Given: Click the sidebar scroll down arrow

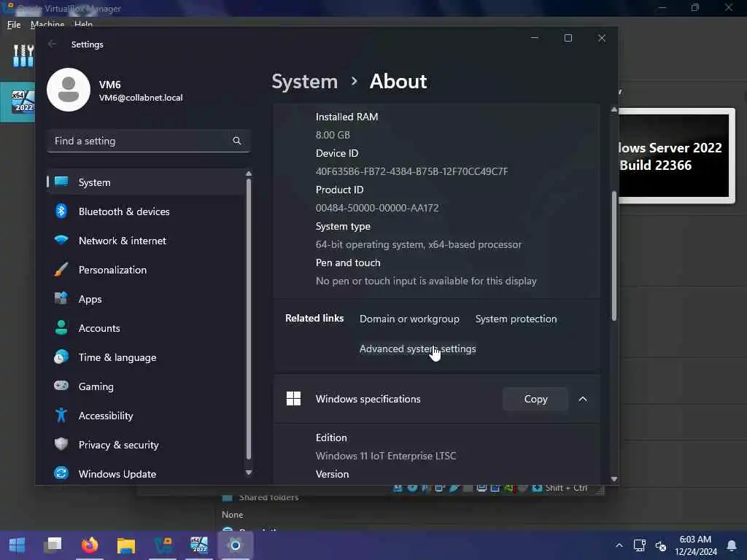Looking at the screenshot, I should pos(248,472).
